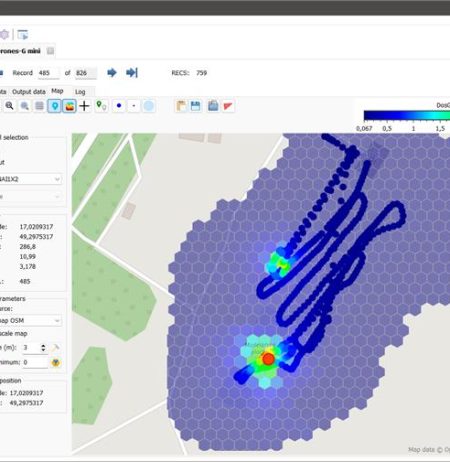The height and width of the screenshot is (462, 450).
Task: Toggle the heatmap overlay button
Action: [x=69, y=106]
